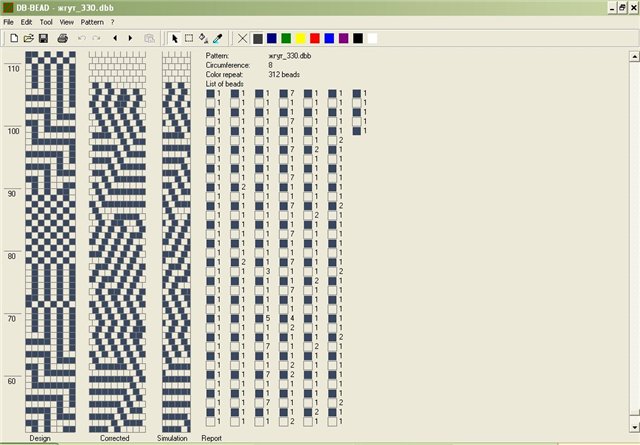The height and width of the screenshot is (445, 640).
Task: Select the bright blue color swatch
Action: [x=329, y=38]
